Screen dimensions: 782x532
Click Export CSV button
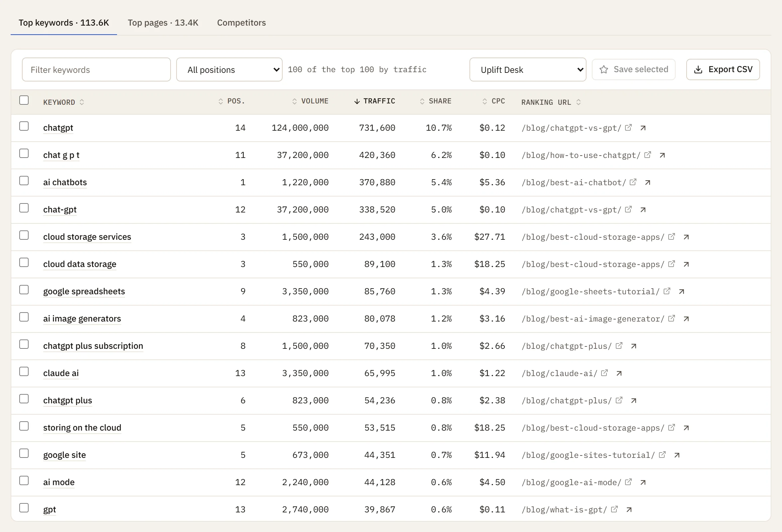click(x=723, y=69)
